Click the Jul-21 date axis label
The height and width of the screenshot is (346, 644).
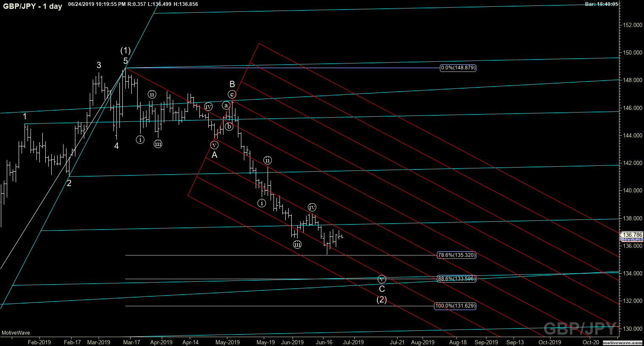(x=397, y=342)
